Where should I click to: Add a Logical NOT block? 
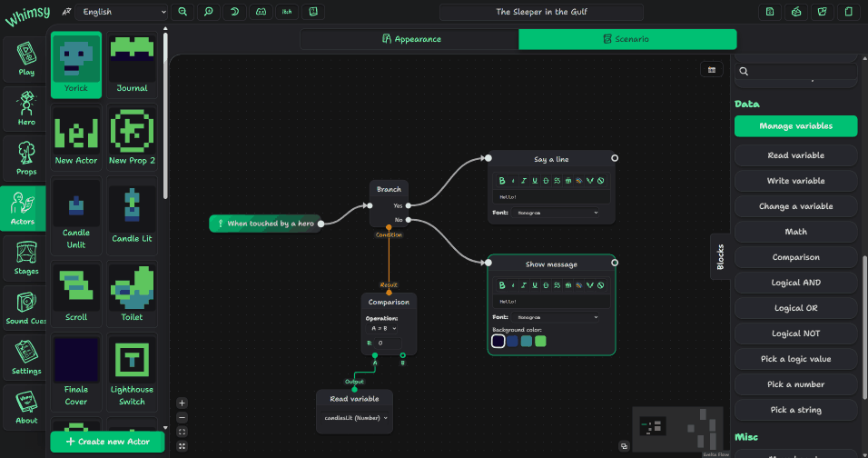point(795,334)
